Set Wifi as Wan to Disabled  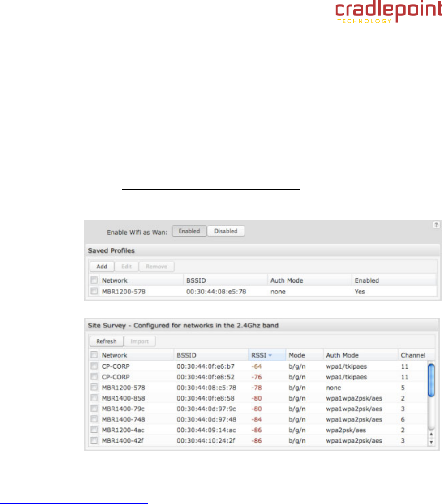(226, 231)
